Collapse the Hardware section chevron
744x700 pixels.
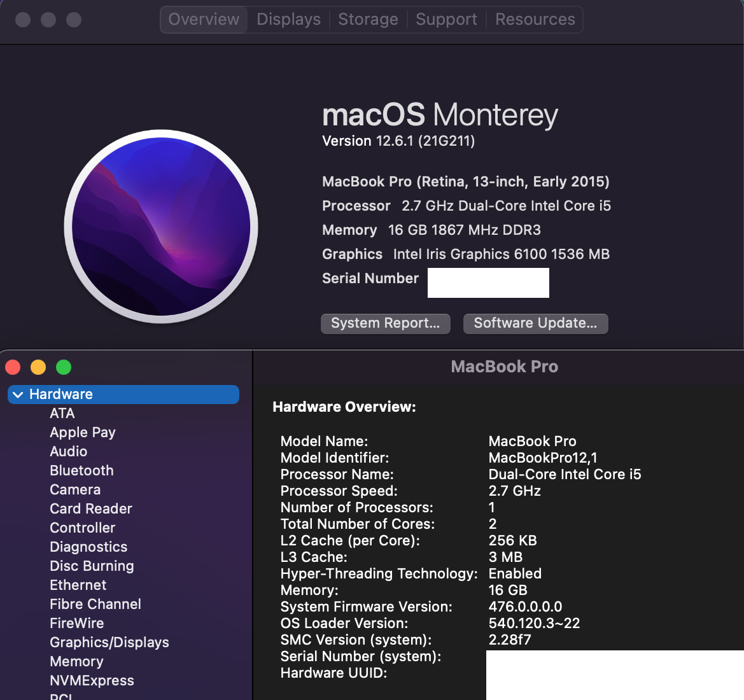pos(18,395)
